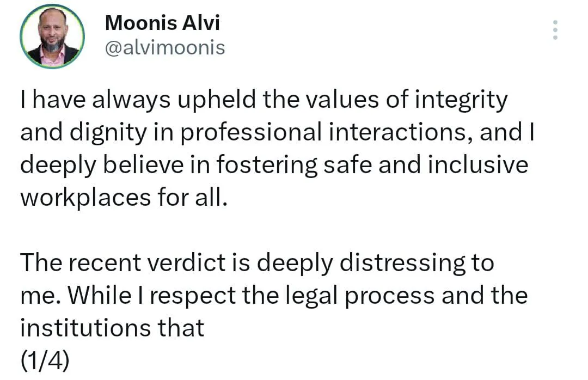Viewport: 588px width, 380px height.
Task: Click the line starting "me. While I respect"
Action: coord(274,296)
